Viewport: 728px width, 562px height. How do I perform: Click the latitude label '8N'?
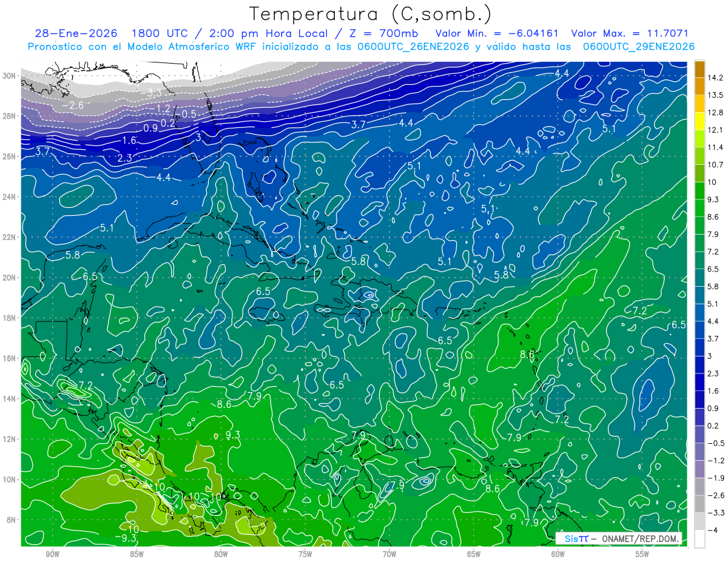pyautogui.click(x=12, y=520)
